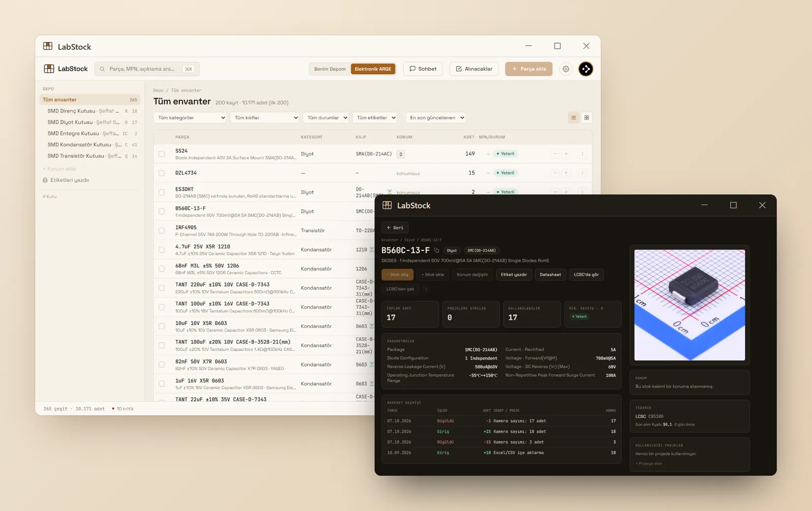Viewport: 812px width, 511px height.
Task: Click the Etiket yazdır button in detail window
Action: (514, 275)
